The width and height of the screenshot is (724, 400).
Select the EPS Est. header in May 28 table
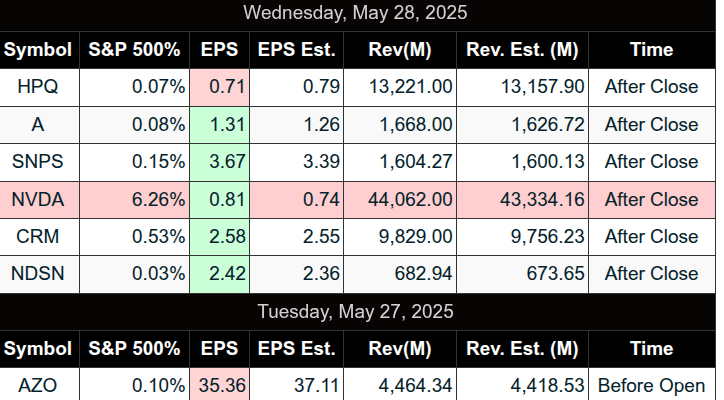[x=296, y=50]
